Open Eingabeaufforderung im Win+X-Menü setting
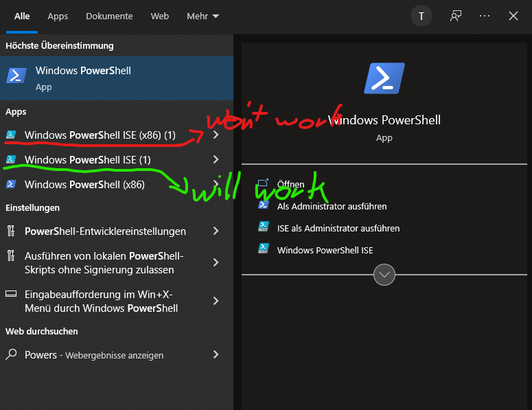Screen dimensions: 532x410 pos(101,301)
